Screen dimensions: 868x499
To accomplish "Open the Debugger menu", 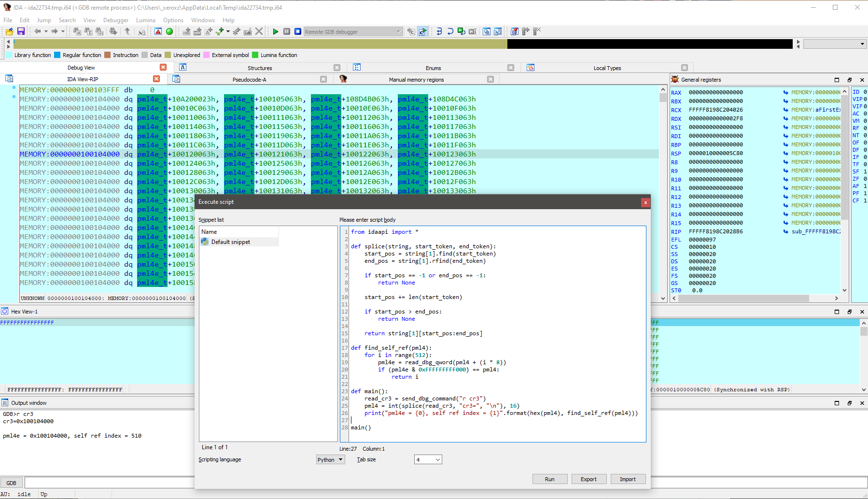I will 116,20.
